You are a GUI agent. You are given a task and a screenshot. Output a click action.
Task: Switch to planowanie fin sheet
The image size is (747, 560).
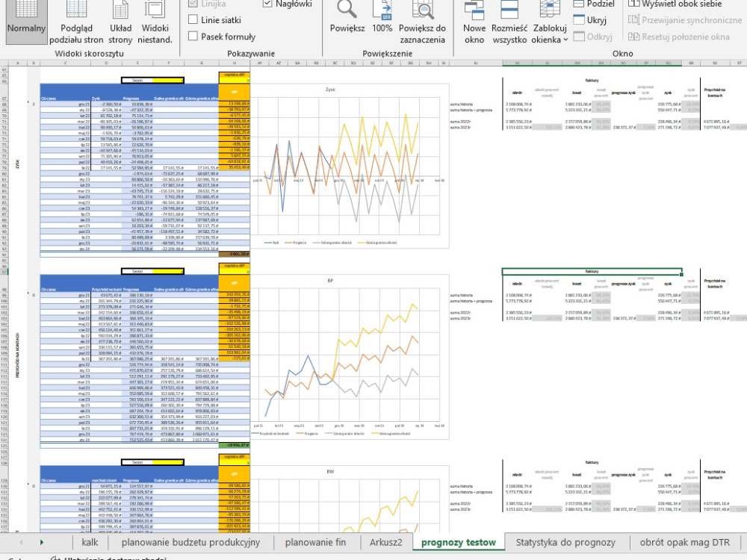point(315,542)
